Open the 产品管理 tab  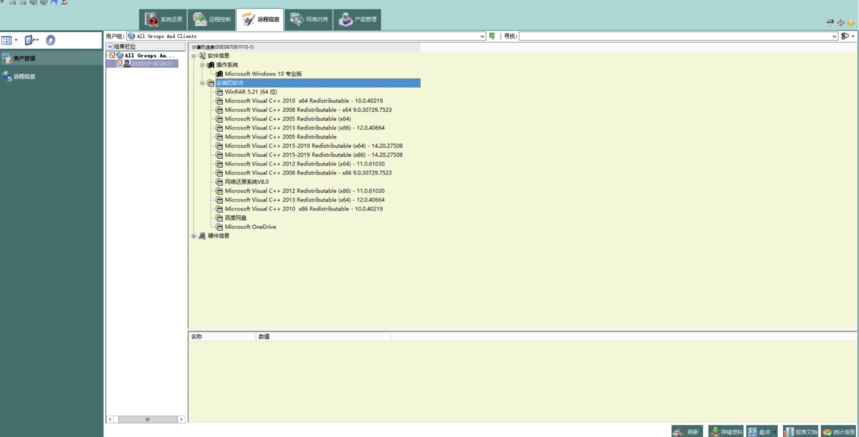tap(357, 20)
